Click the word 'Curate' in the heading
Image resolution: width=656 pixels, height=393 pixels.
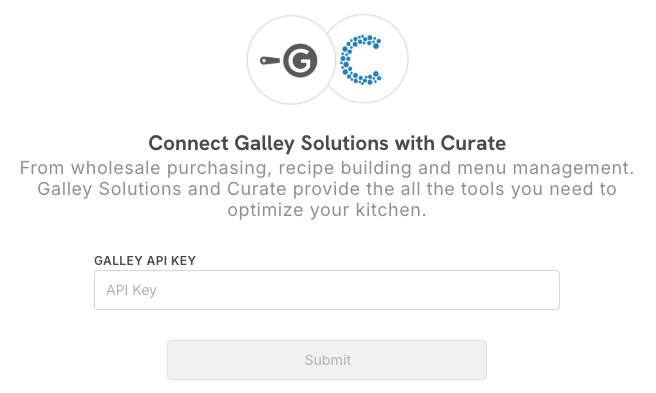tap(473, 143)
